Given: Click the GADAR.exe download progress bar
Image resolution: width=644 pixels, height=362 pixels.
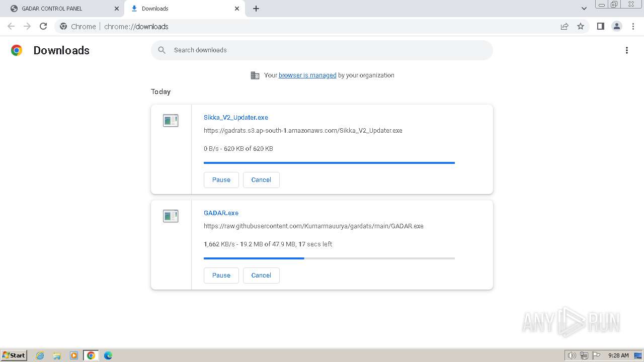Looking at the screenshot, I should tap(329, 258).
